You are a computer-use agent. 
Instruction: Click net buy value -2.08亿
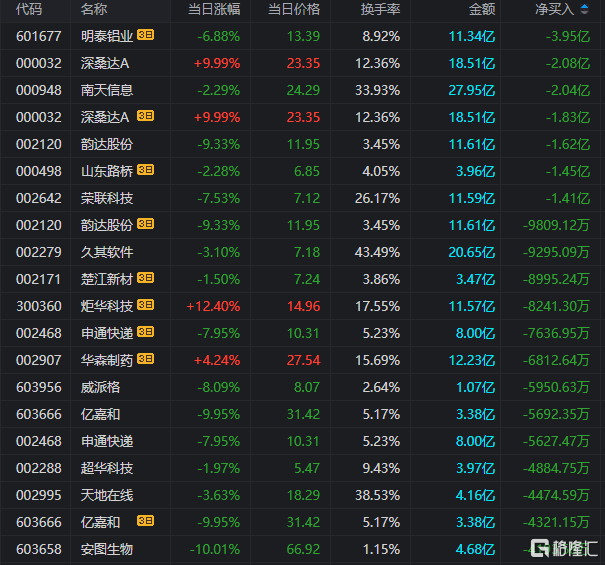(568, 63)
